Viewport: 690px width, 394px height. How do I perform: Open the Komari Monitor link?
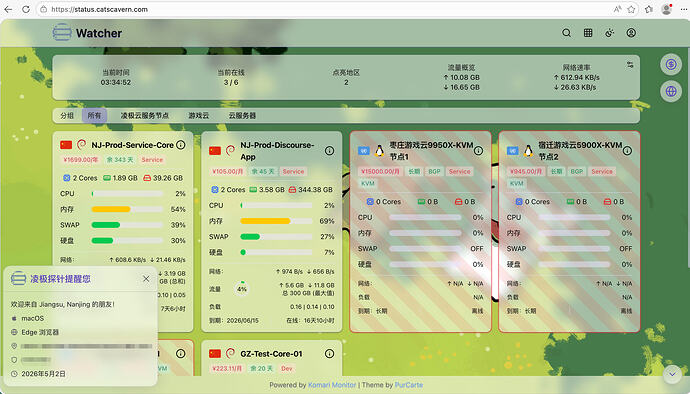(332, 385)
